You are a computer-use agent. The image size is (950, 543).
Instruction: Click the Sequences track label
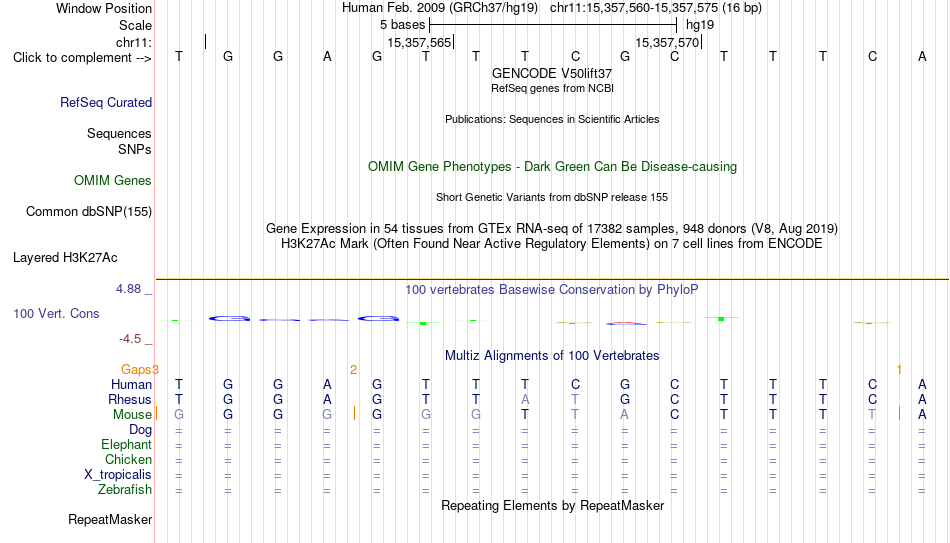click(x=119, y=133)
